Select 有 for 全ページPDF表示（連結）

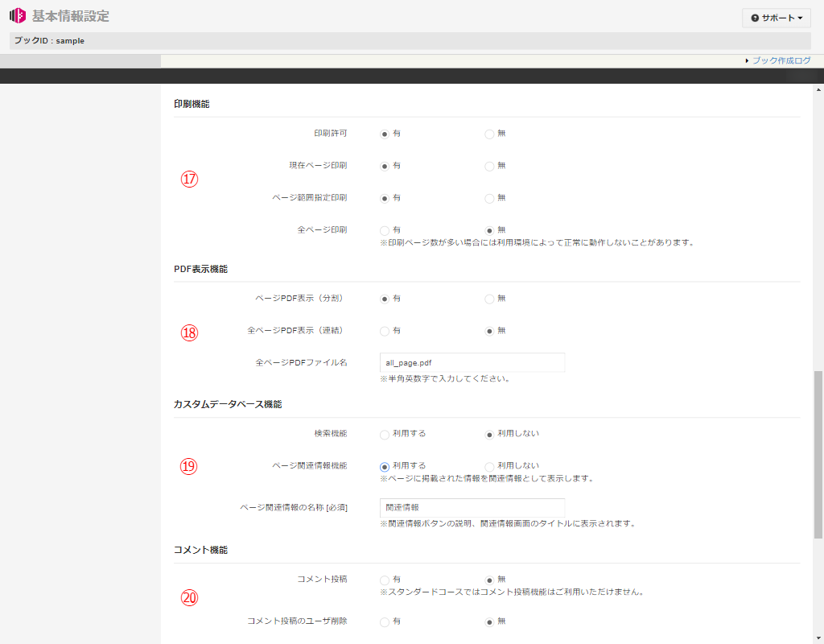pos(385,331)
